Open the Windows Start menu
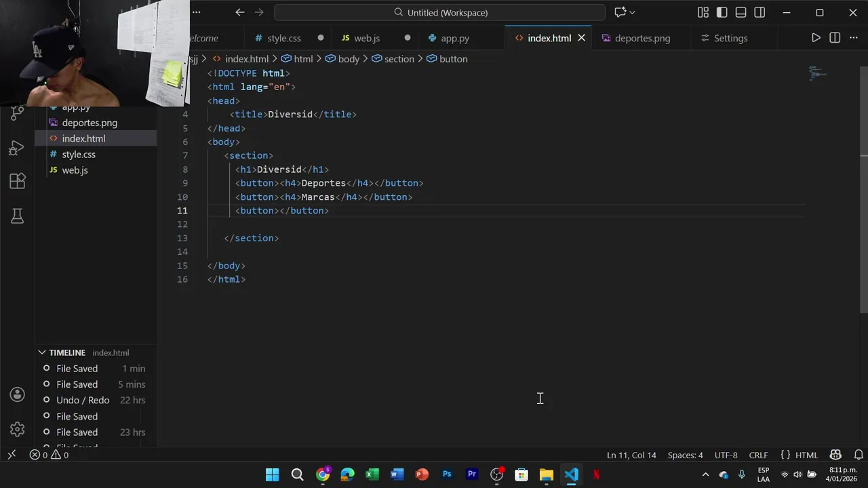 272,474
